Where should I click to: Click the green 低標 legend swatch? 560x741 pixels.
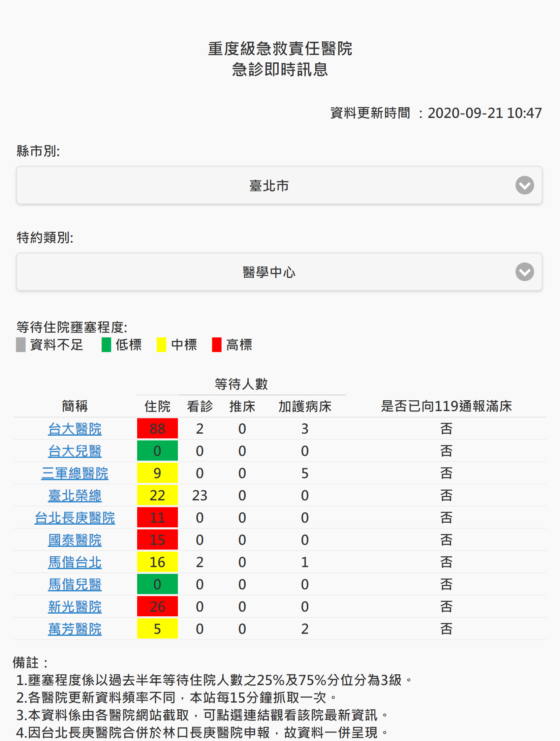[x=106, y=345]
